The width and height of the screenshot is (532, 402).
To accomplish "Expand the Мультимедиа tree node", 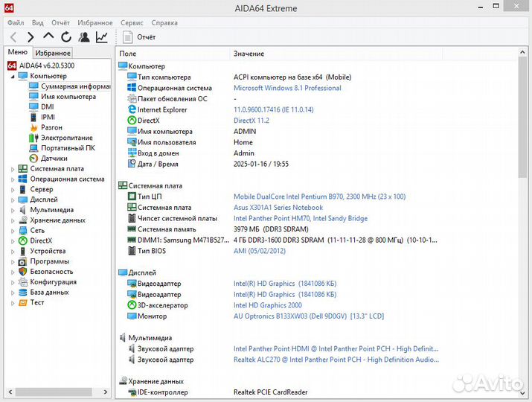I will point(13,210).
